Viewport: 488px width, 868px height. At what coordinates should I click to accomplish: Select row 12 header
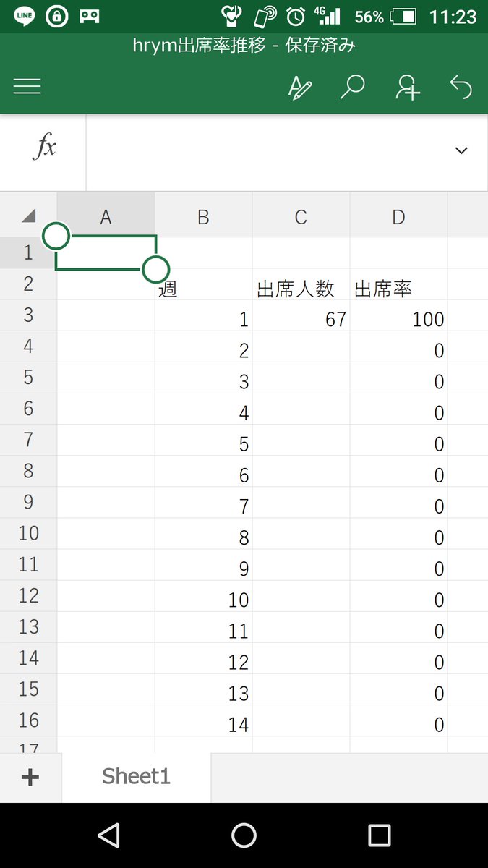click(x=28, y=595)
